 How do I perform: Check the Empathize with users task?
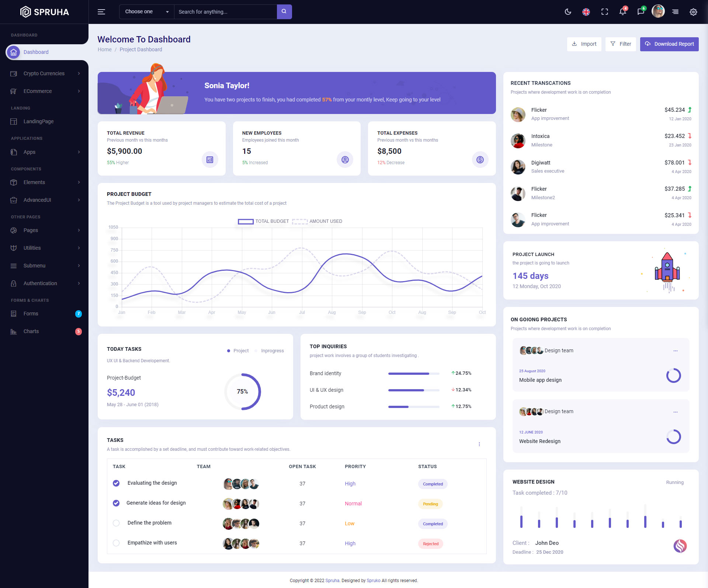click(x=116, y=543)
